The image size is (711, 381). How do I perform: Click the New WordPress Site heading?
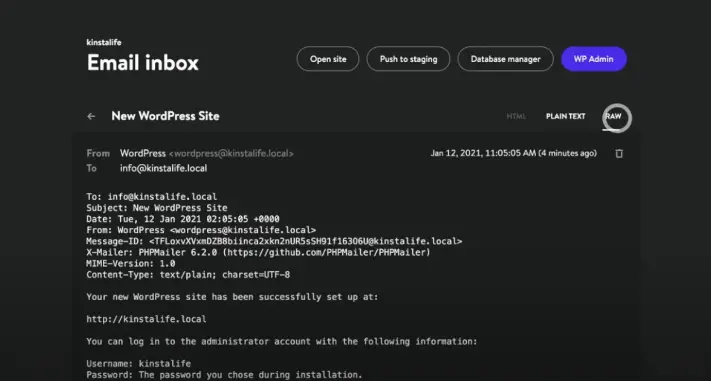166,116
